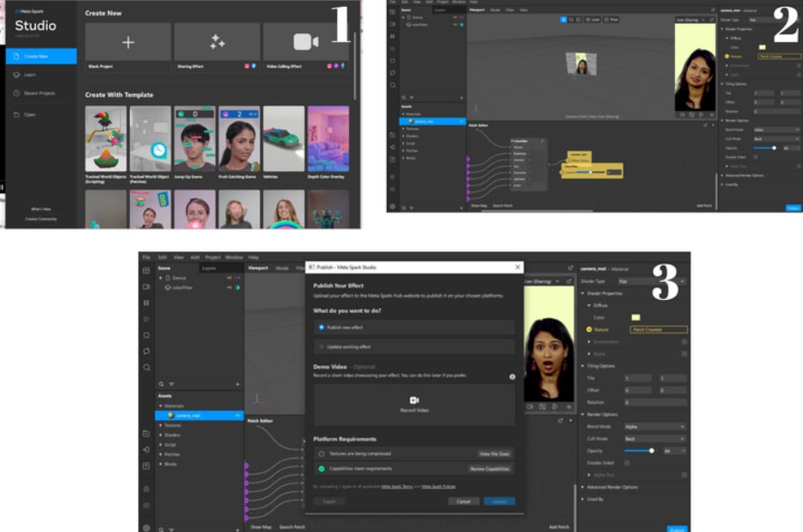Click simulator pop-out icon in editor behind Publish dialog
803x532 pixels.
pyautogui.click(x=569, y=281)
